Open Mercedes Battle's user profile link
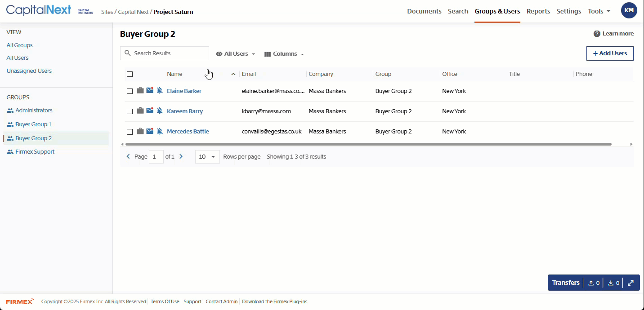Viewport: 644px width, 310px height. coord(188,131)
